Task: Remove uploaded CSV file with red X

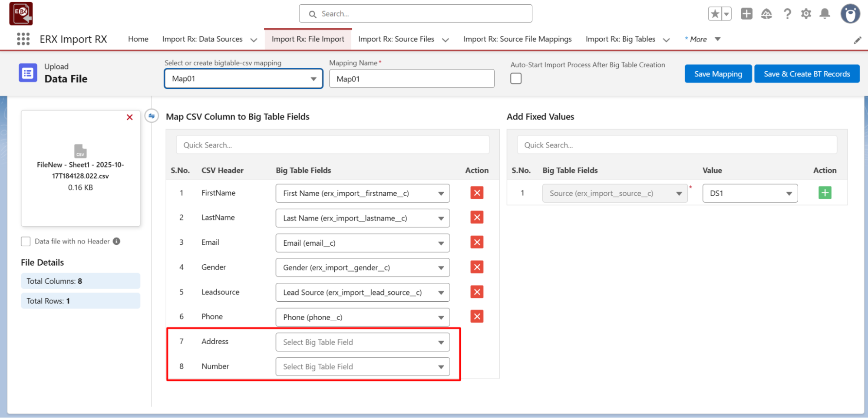Action: [x=129, y=117]
